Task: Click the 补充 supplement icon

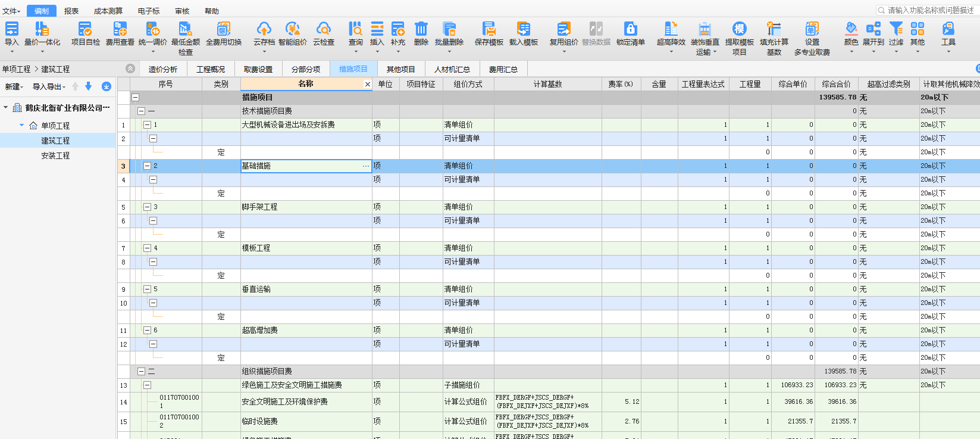Action: tap(398, 33)
